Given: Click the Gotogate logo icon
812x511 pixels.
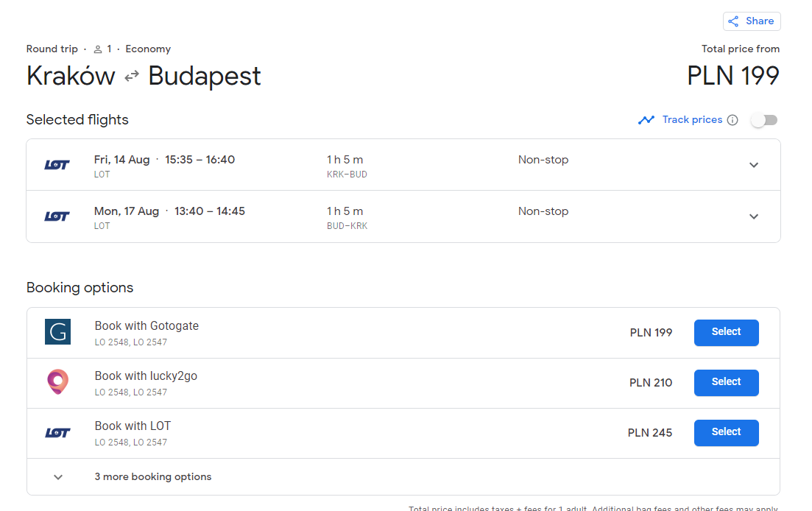Looking at the screenshot, I should (x=57, y=332).
